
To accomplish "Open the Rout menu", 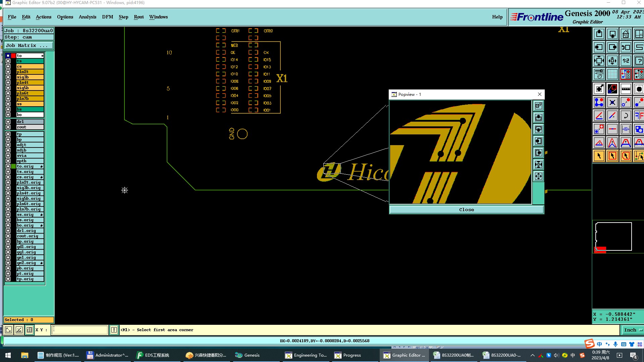I will 139,17.
